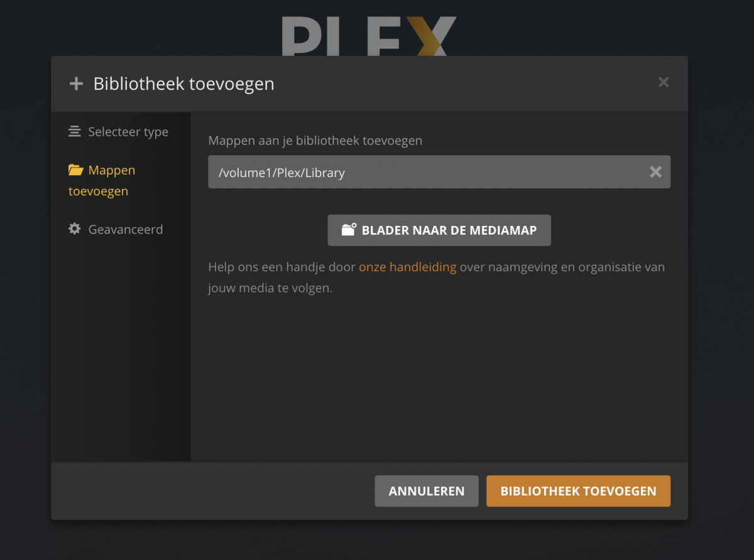The width and height of the screenshot is (754, 560).
Task: Click Blader naar de mediamap button
Action: coord(439,230)
